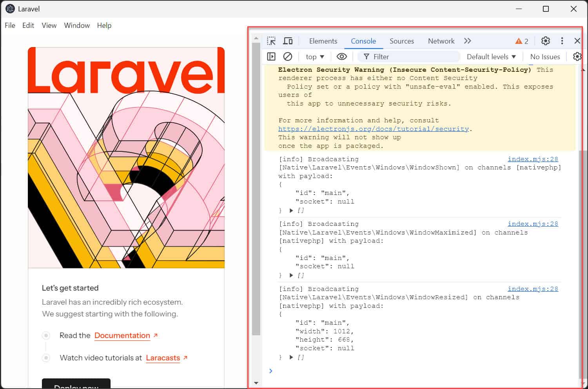This screenshot has width=588, height=389.
Task: Show the console sidebar
Action: coord(271,56)
